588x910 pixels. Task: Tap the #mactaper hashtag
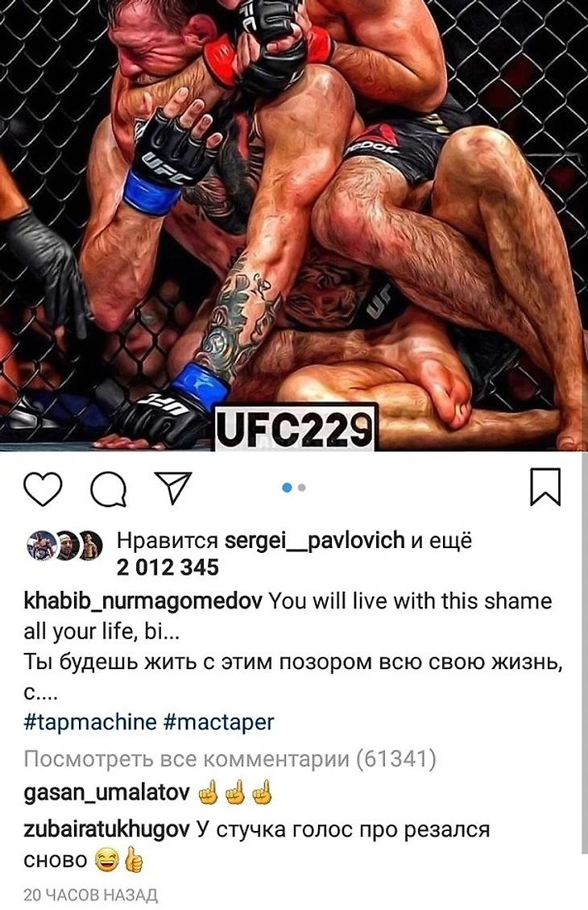[x=219, y=722]
